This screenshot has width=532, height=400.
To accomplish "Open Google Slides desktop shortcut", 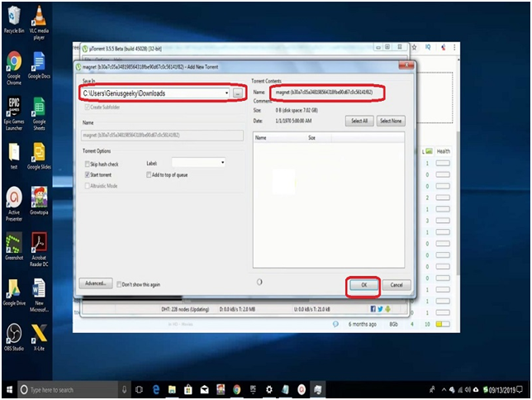I will tap(39, 156).
